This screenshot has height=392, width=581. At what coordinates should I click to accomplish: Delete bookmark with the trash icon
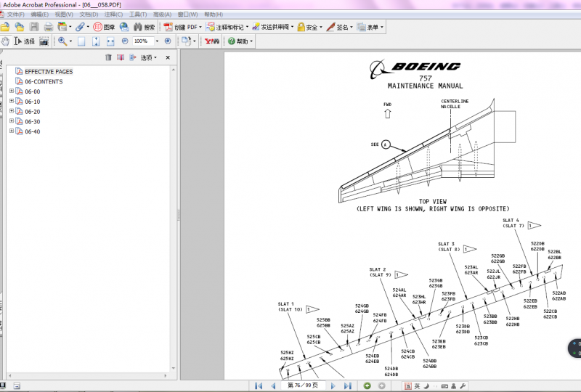pyautogui.click(x=108, y=57)
